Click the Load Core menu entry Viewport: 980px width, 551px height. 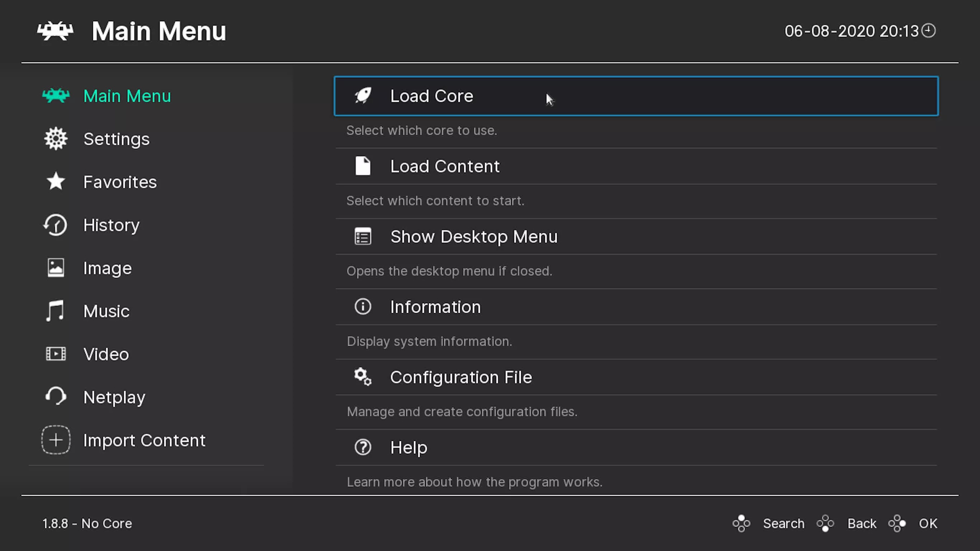point(635,95)
